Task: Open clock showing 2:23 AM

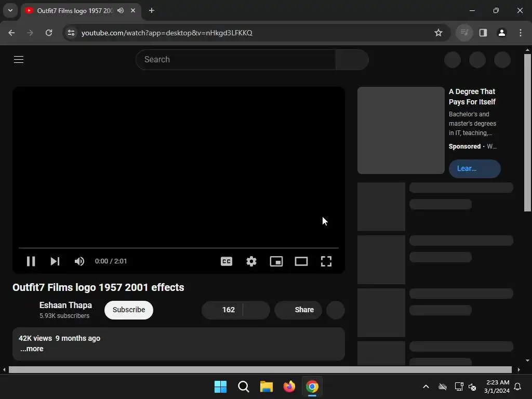Action: (x=497, y=387)
